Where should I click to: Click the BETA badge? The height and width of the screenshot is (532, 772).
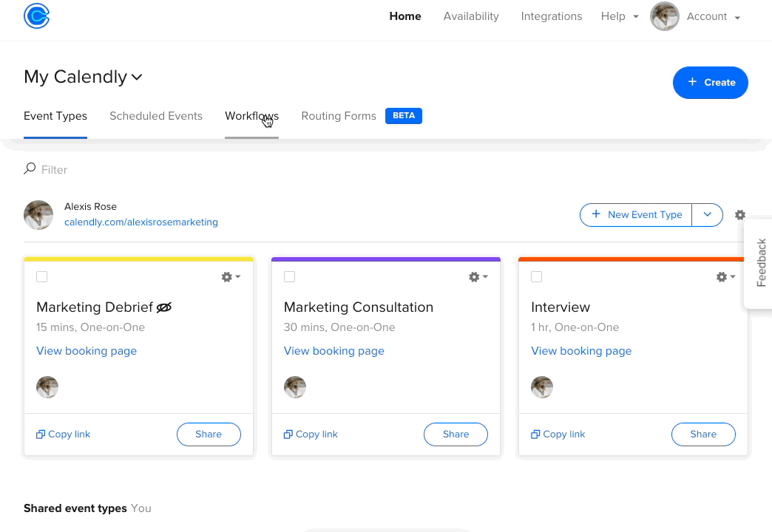pyautogui.click(x=403, y=116)
